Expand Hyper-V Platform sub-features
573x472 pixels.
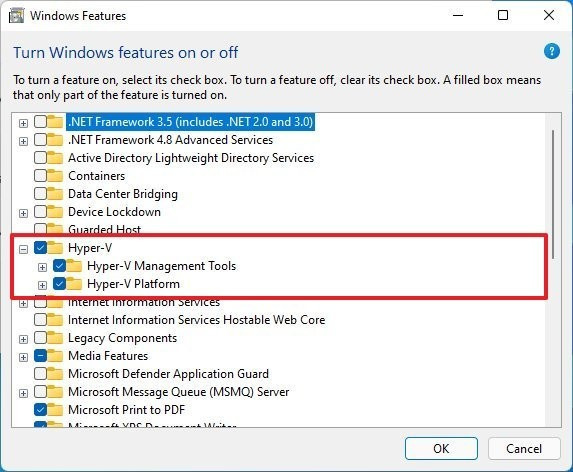[42, 285]
